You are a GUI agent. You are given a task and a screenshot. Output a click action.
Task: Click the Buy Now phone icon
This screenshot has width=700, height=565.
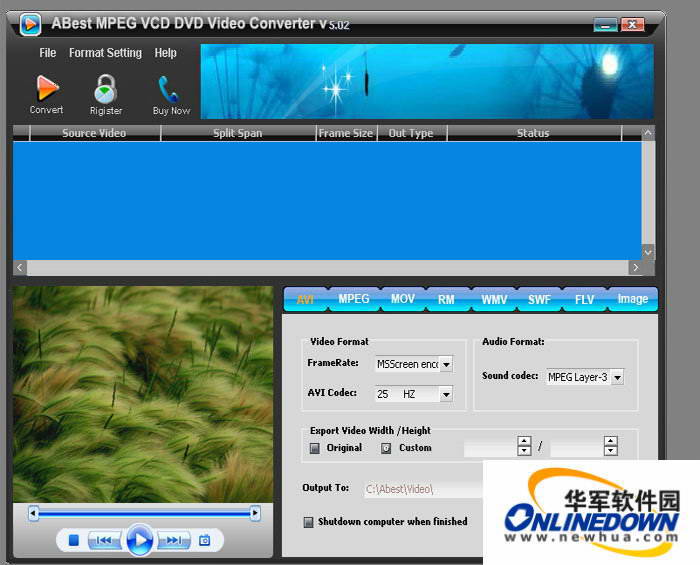coord(168,89)
